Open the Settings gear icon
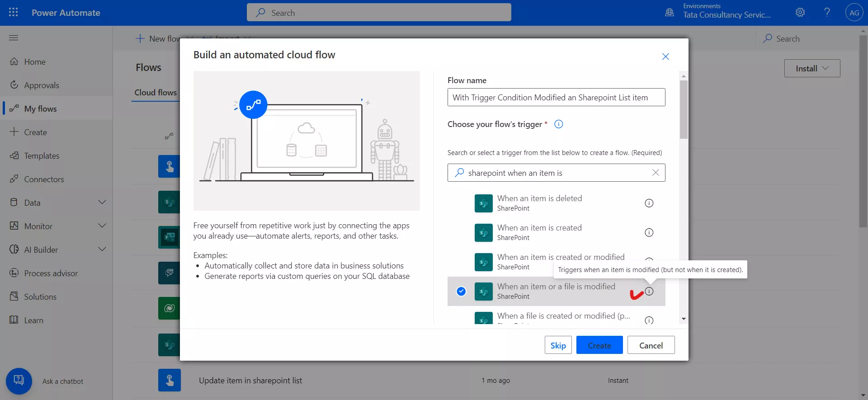This screenshot has width=868, height=400. (800, 13)
